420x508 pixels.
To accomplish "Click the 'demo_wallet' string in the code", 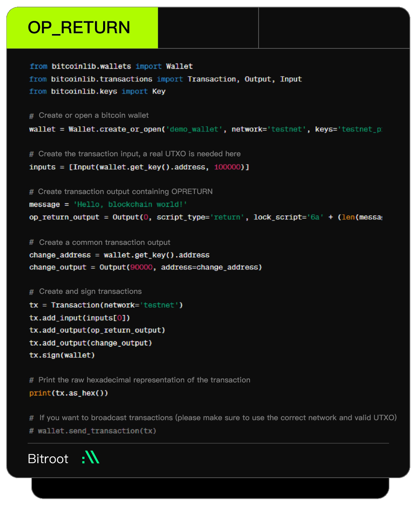I will pyautogui.click(x=194, y=129).
